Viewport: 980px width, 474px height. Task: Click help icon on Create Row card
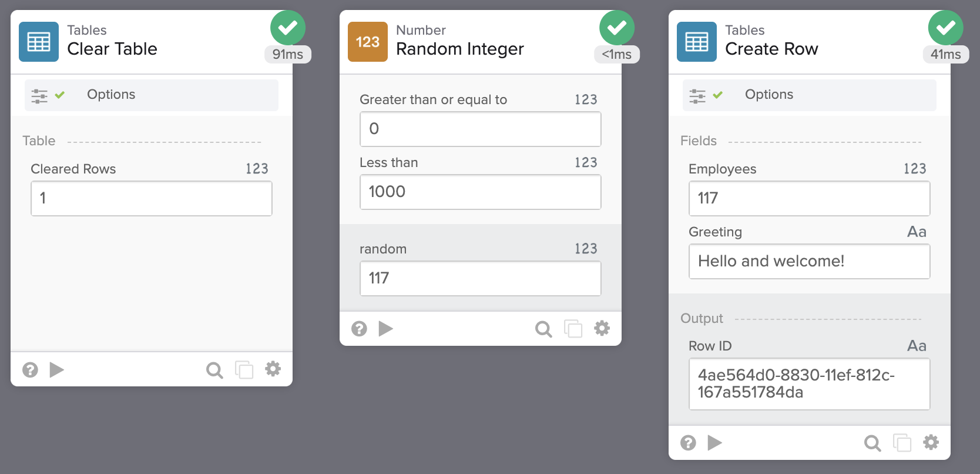[688, 443]
